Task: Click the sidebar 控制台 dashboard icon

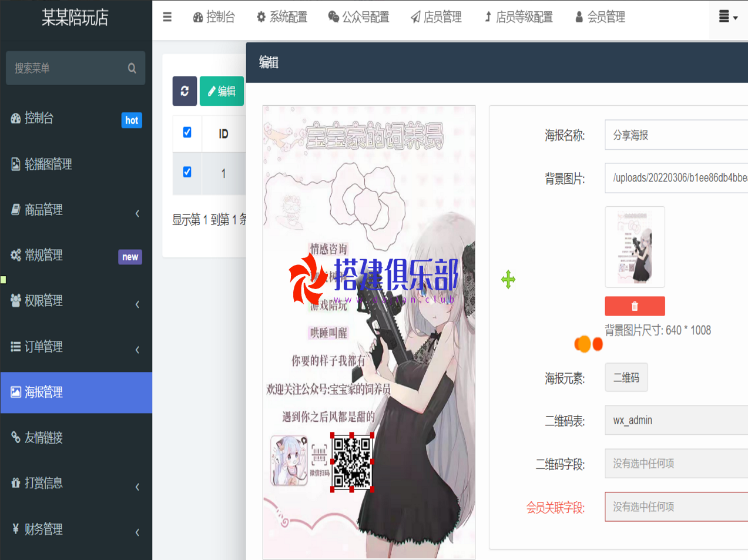Action: [16, 118]
